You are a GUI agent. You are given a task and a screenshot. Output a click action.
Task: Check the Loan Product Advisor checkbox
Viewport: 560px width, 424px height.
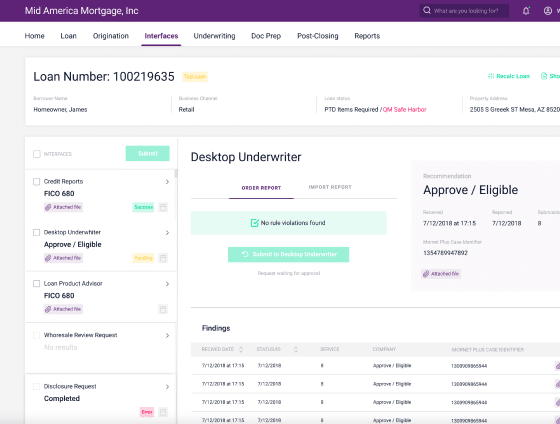[x=36, y=284]
